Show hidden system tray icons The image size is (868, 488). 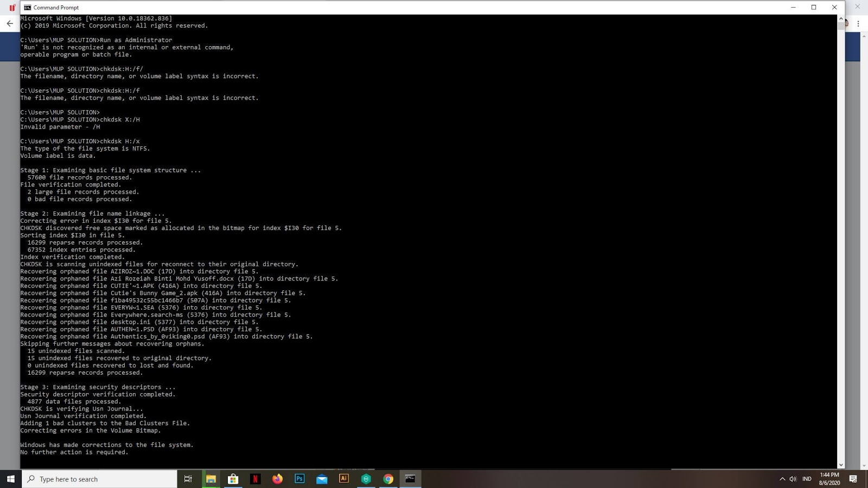(x=782, y=479)
